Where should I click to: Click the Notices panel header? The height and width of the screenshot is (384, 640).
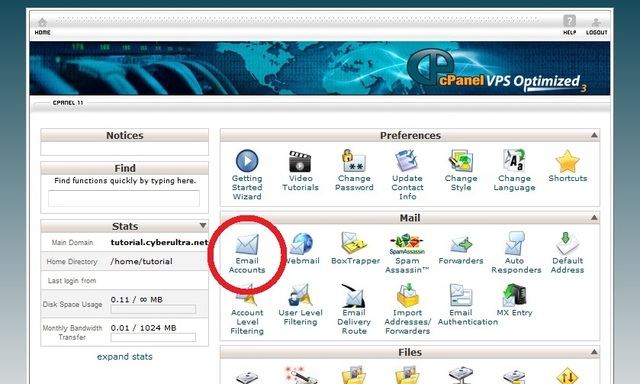click(x=124, y=135)
